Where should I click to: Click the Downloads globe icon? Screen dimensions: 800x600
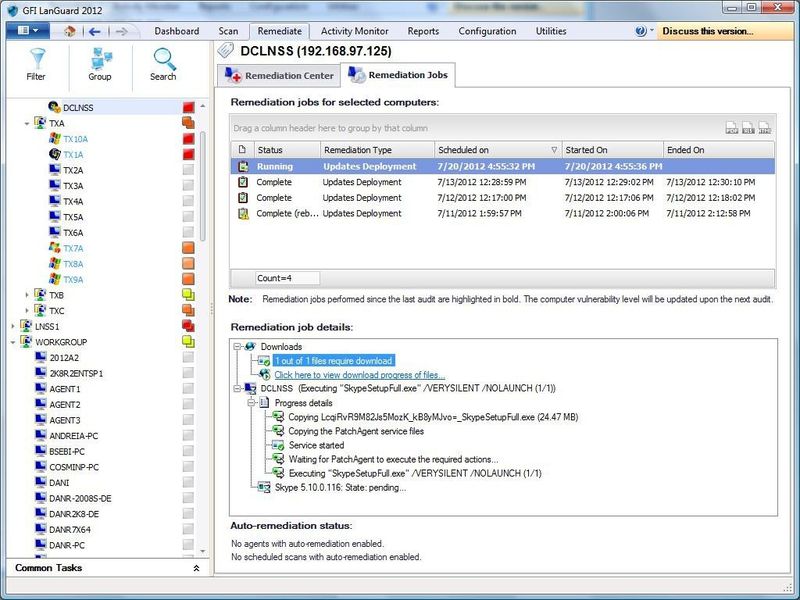[250, 346]
